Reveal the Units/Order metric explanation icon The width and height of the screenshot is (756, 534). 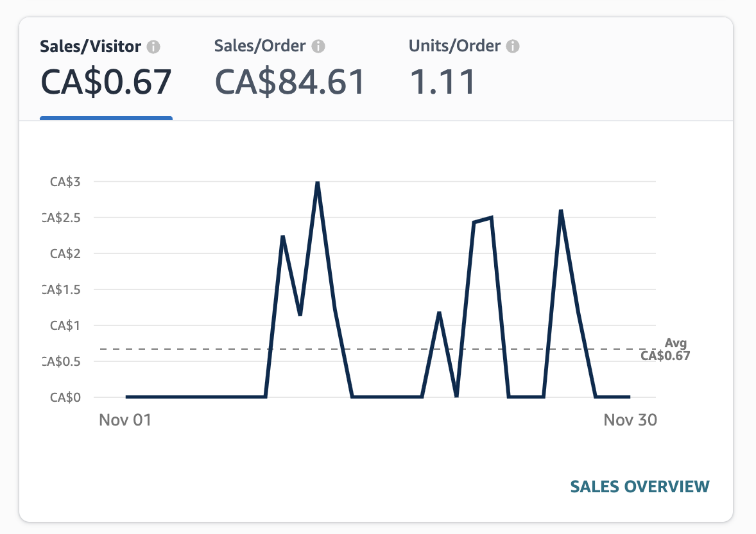coord(512,46)
